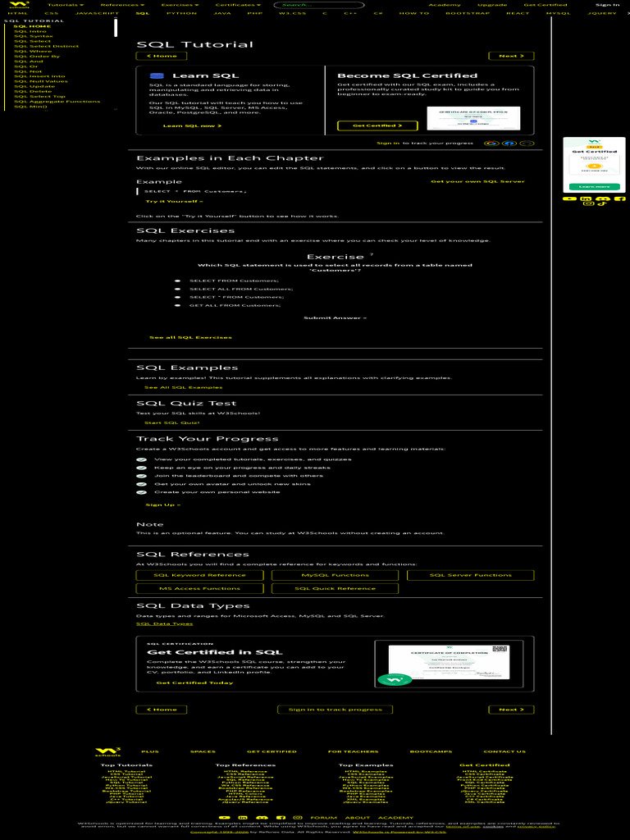The height and width of the screenshot is (840, 630).
Task: Open MS Access Functions button
Action: point(200,589)
